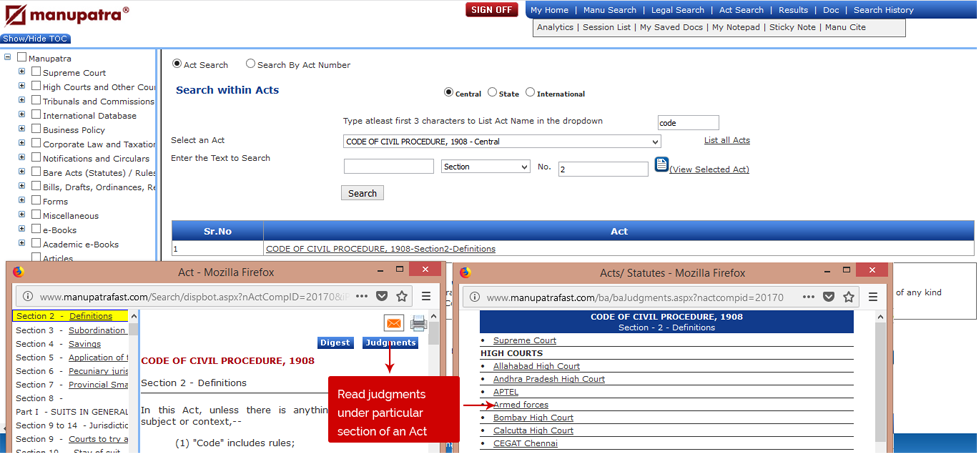This screenshot has width=977, height=453.
Task: Expand High Courts and Other Courts node
Action: click(x=22, y=85)
